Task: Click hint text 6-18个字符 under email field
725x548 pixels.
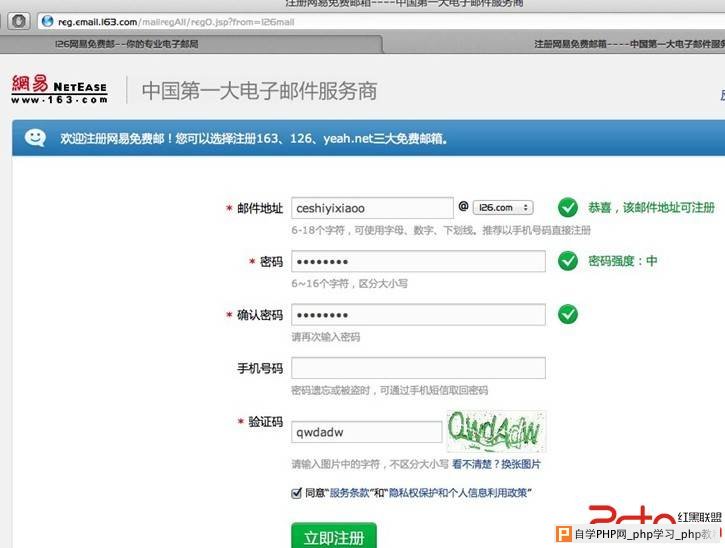Action: (x=441, y=230)
